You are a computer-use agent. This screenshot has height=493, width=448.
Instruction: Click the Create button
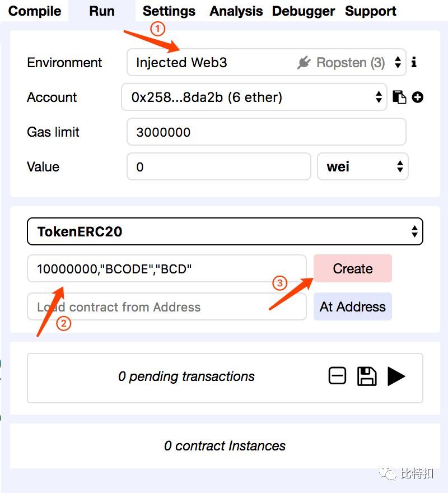(353, 268)
